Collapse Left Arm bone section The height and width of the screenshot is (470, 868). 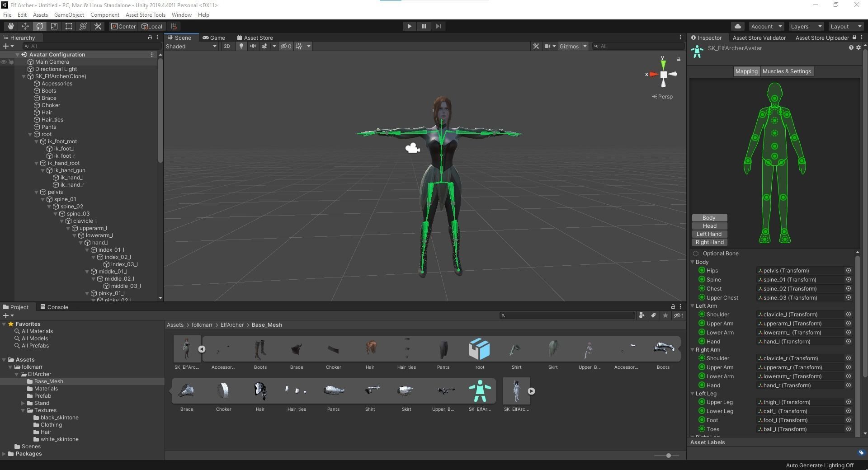click(x=692, y=306)
